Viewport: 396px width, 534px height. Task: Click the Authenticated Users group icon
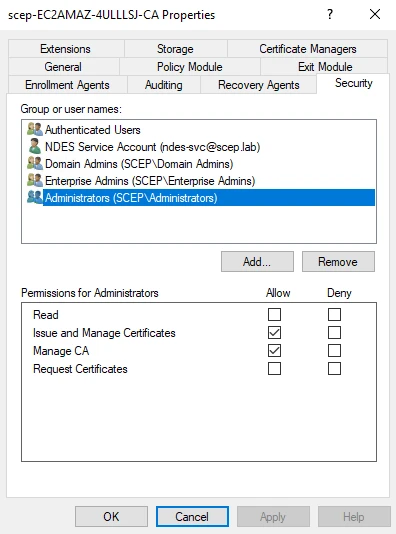coord(35,130)
